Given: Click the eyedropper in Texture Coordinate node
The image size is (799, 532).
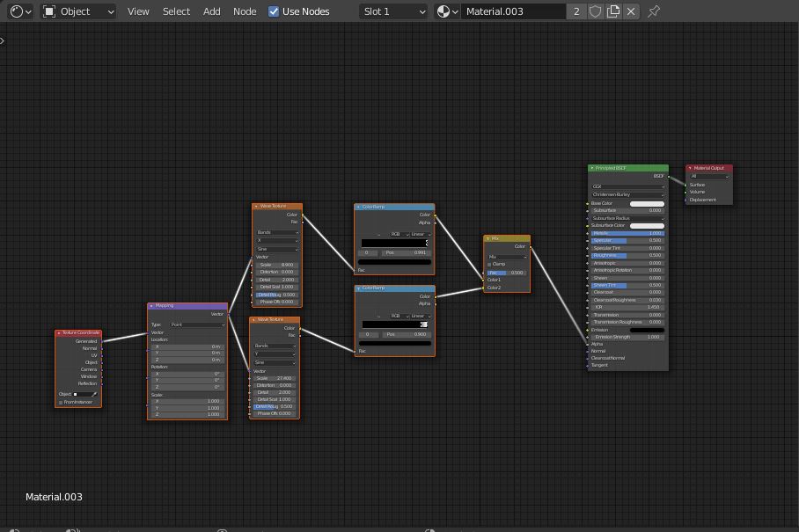Looking at the screenshot, I should coord(94,394).
